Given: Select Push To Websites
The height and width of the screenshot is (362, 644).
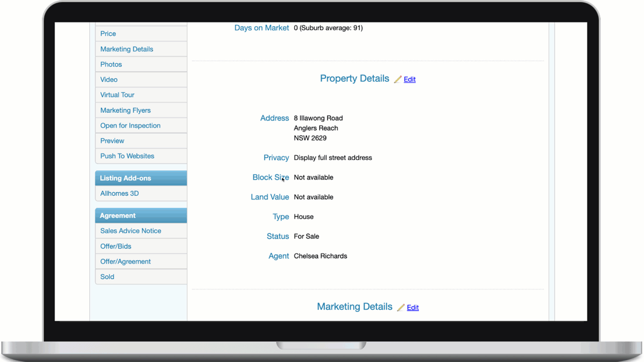Looking at the screenshot, I should tap(127, 156).
